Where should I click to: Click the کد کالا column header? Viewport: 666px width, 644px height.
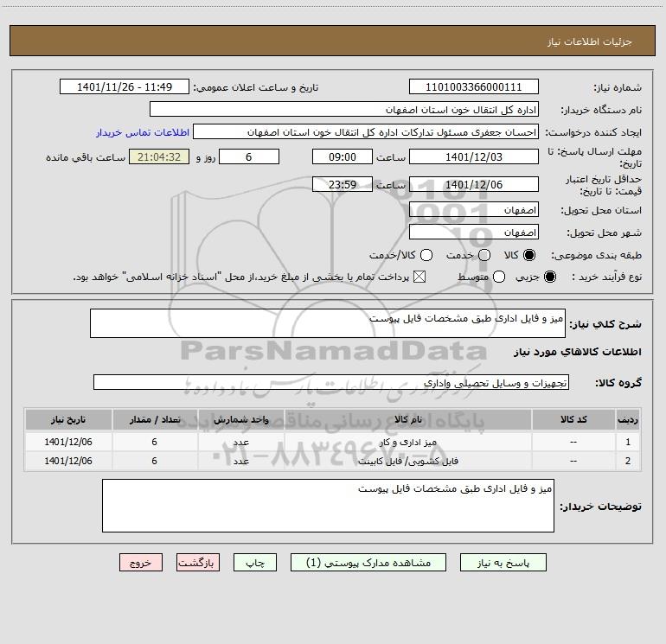573,419
